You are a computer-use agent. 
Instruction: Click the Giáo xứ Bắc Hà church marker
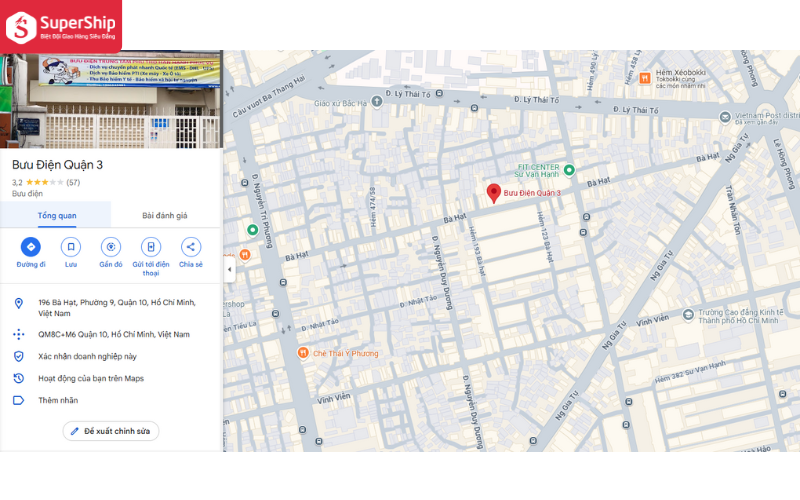click(377, 102)
